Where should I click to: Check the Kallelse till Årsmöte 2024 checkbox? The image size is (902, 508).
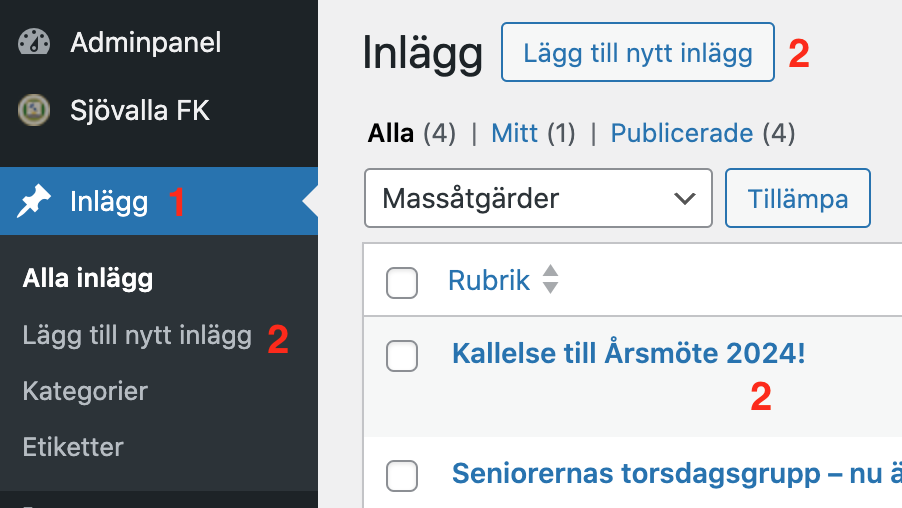[402, 355]
